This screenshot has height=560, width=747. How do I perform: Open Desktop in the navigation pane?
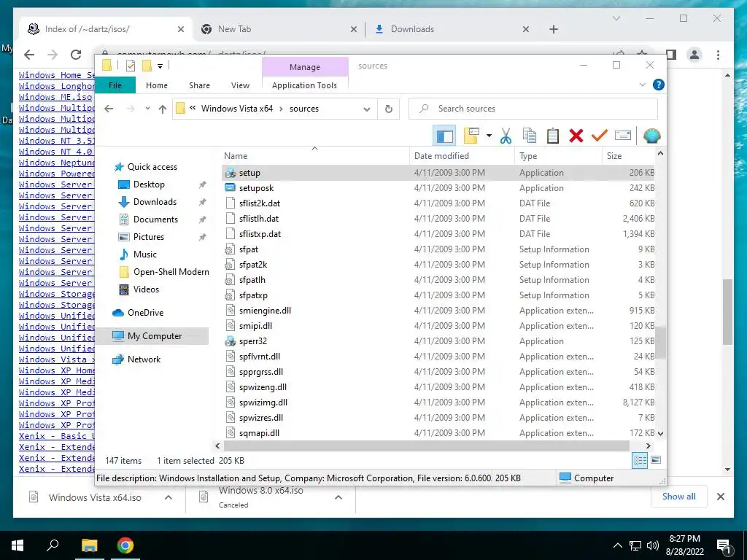[149, 184]
